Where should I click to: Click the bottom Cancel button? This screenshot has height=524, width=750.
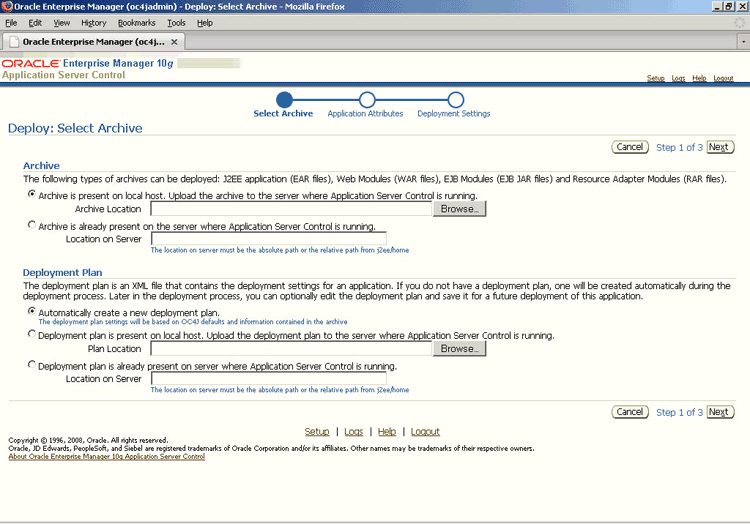(630, 412)
